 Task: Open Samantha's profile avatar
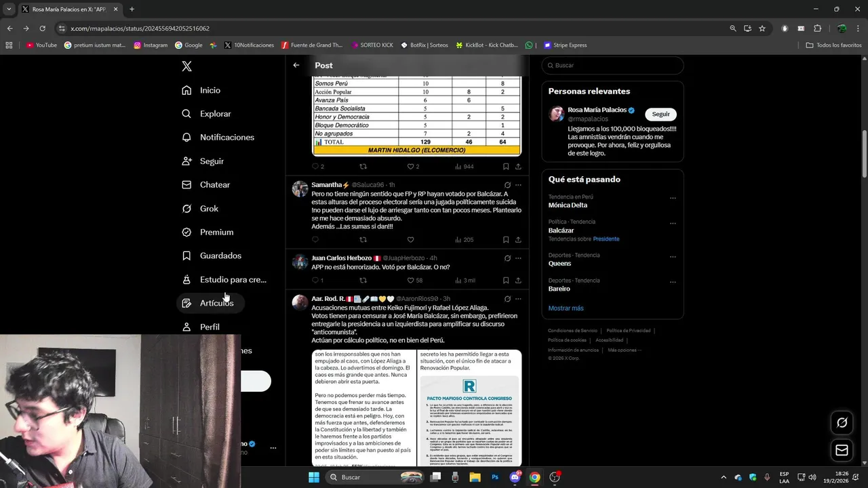[300, 188]
